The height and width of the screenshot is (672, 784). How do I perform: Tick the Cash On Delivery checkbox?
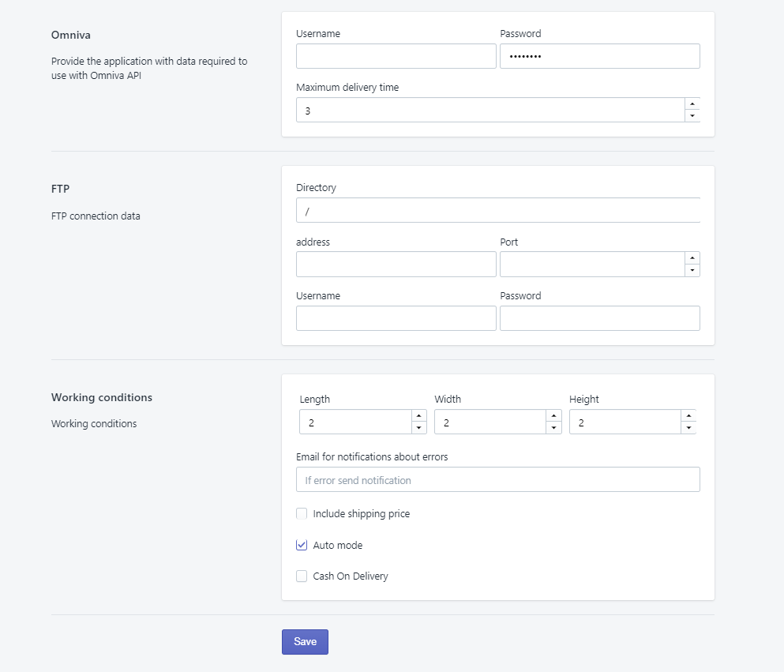point(302,576)
